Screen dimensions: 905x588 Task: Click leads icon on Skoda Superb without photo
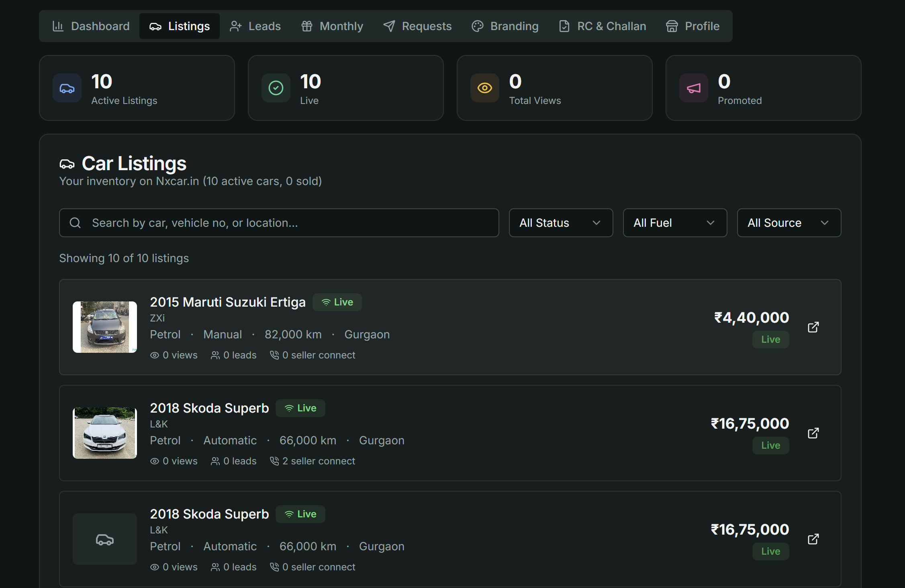point(215,567)
